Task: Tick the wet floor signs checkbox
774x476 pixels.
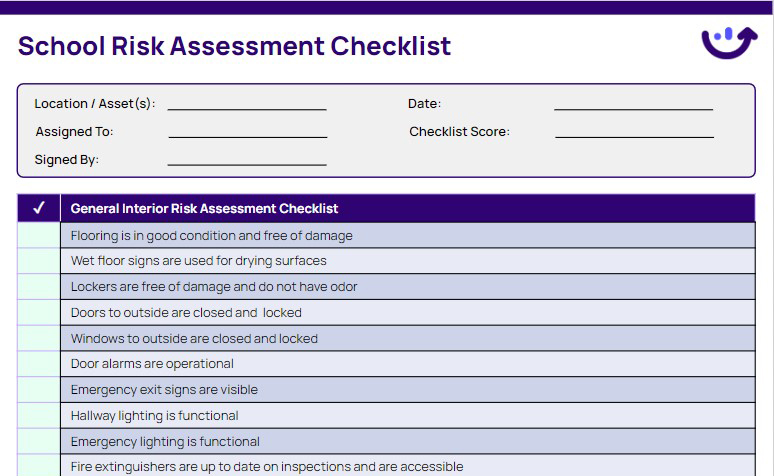Action: (39, 261)
